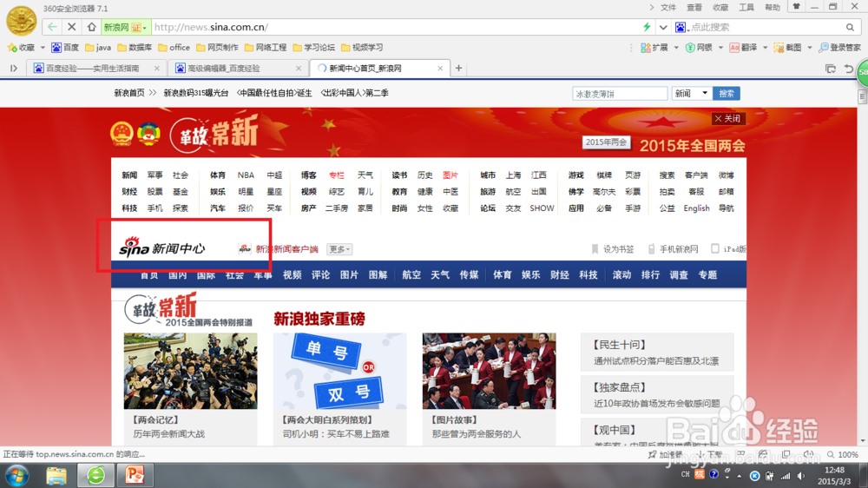Go to the browser home page icon
This screenshot has width=868, height=488.
(x=91, y=27)
